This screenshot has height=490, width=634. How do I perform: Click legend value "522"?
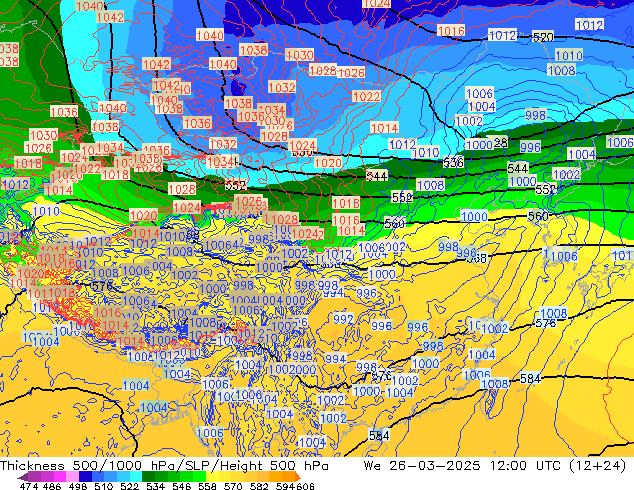(129, 486)
